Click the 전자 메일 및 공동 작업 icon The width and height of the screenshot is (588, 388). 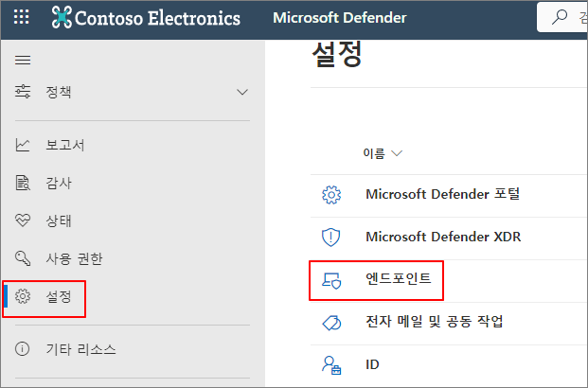[x=331, y=323]
